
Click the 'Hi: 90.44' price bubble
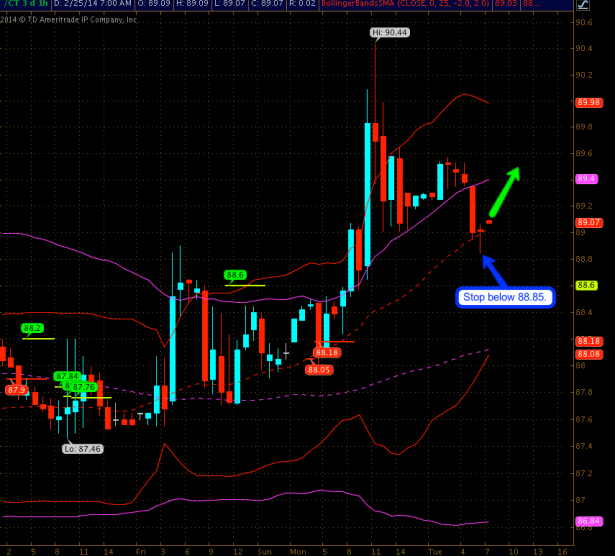pos(389,33)
